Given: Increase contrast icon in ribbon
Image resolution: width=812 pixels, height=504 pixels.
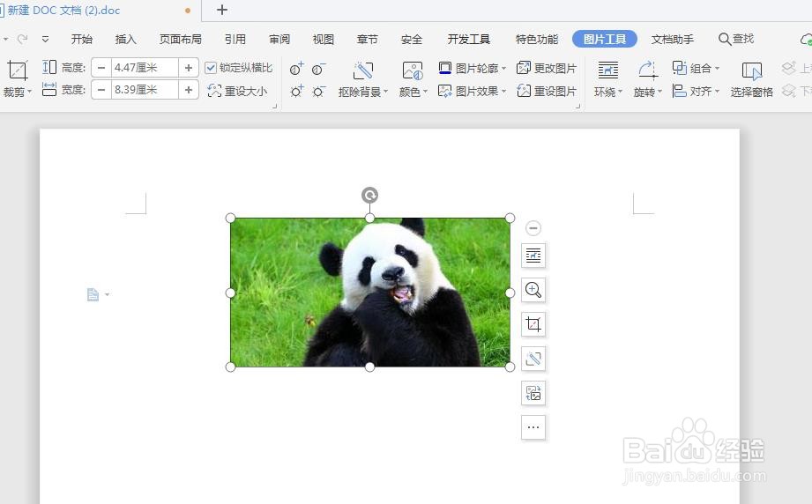Looking at the screenshot, I should [x=296, y=69].
